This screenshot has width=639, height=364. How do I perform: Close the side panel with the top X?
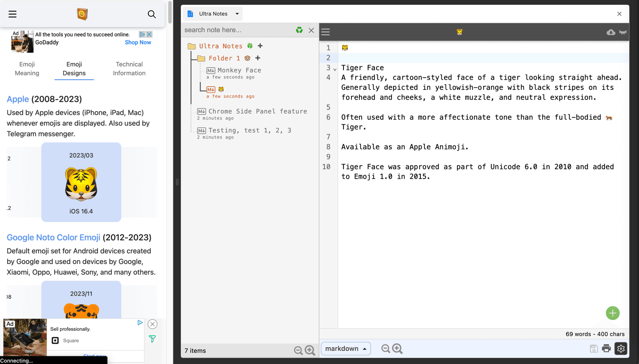click(x=620, y=14)
